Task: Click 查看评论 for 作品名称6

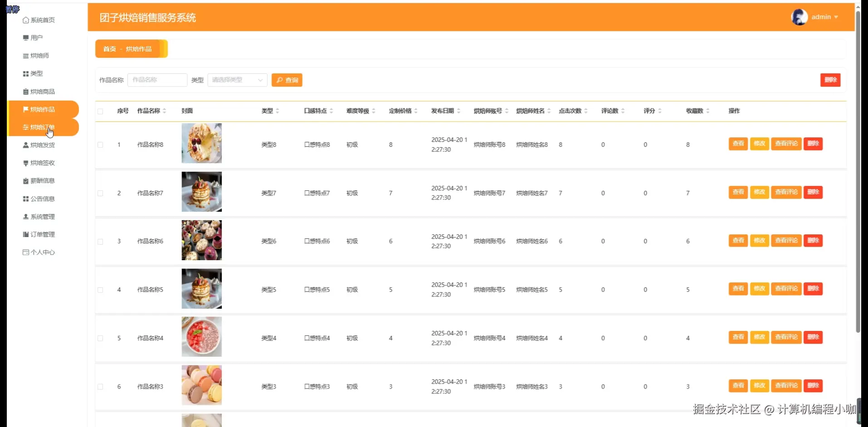Action: click(x=786, y=241)
